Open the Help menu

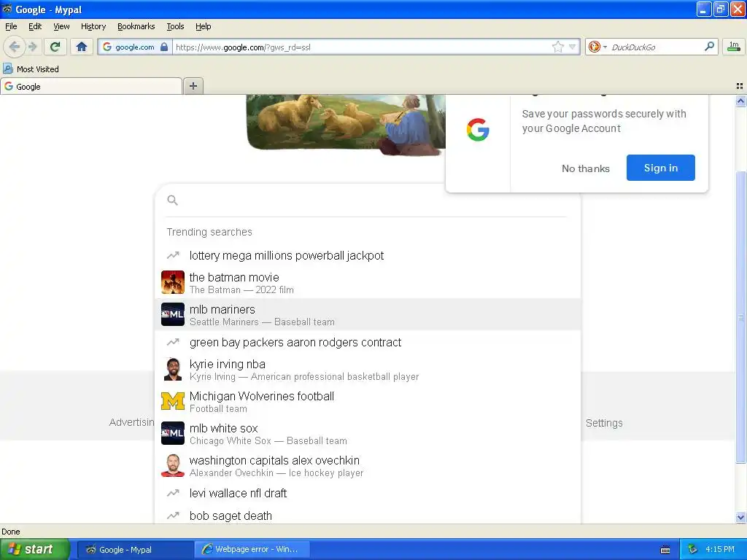pyautogui.click(x=204, y=26)
